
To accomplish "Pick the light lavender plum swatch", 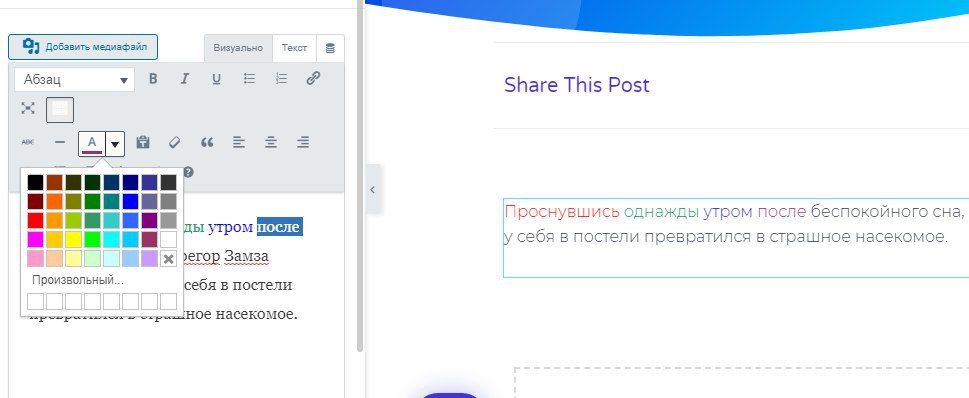I will click(x=150, y=258).
